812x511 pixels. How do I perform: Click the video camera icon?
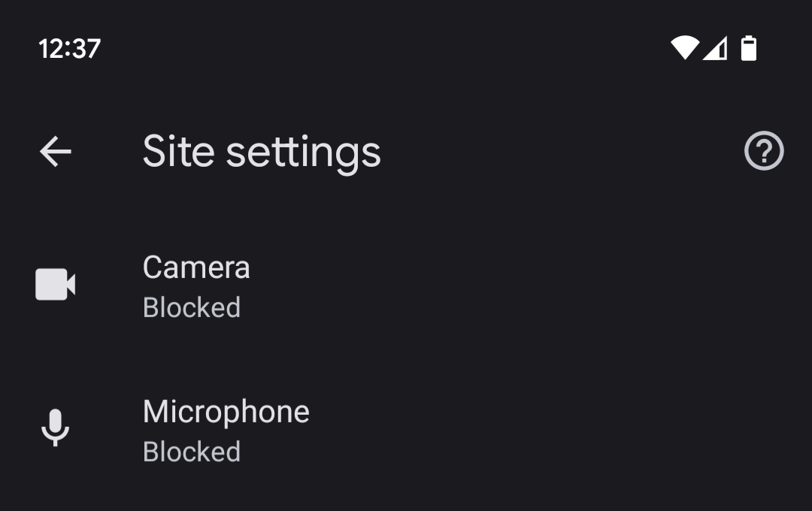(x=56, y=285)
